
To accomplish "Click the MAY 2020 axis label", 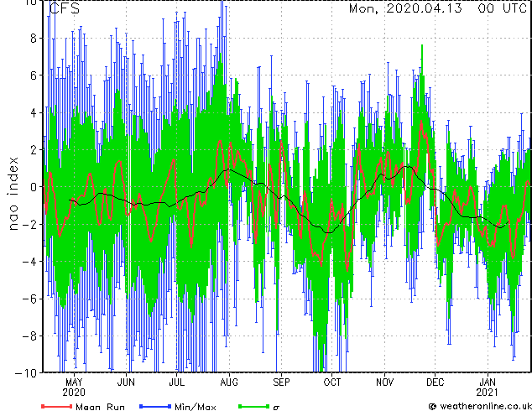I will (x=74, y=388).
